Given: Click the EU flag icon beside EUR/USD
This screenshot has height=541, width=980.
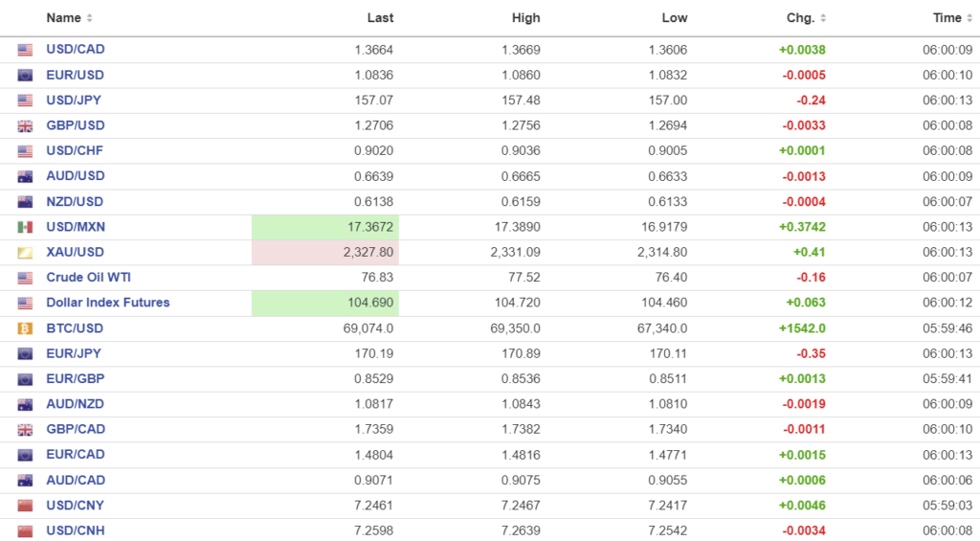Looking at the screenshot, I should [25, 76].
